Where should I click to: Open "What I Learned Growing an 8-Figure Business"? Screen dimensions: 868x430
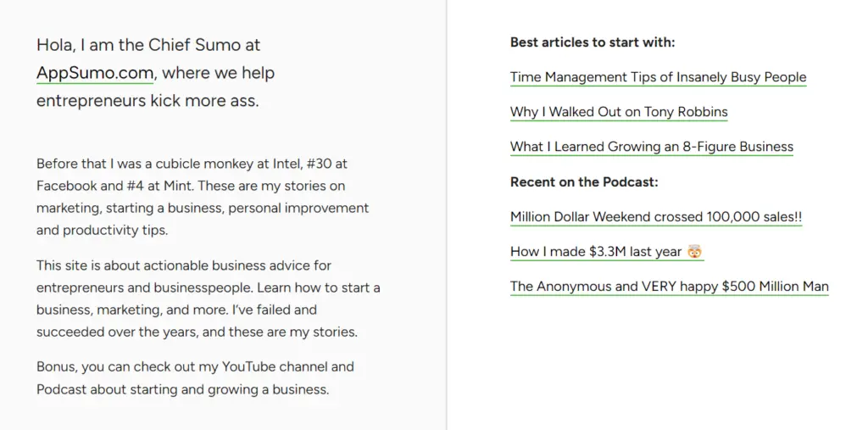coord(651,147)
